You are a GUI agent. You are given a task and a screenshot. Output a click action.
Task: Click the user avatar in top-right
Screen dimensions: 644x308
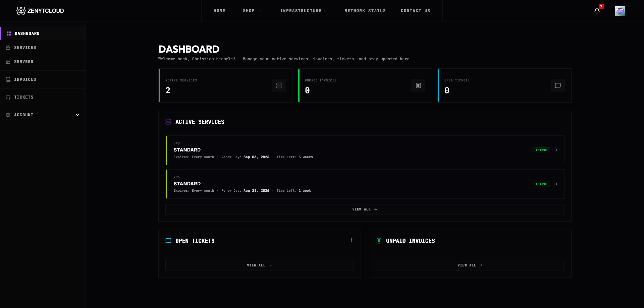[x=620, y=11]
